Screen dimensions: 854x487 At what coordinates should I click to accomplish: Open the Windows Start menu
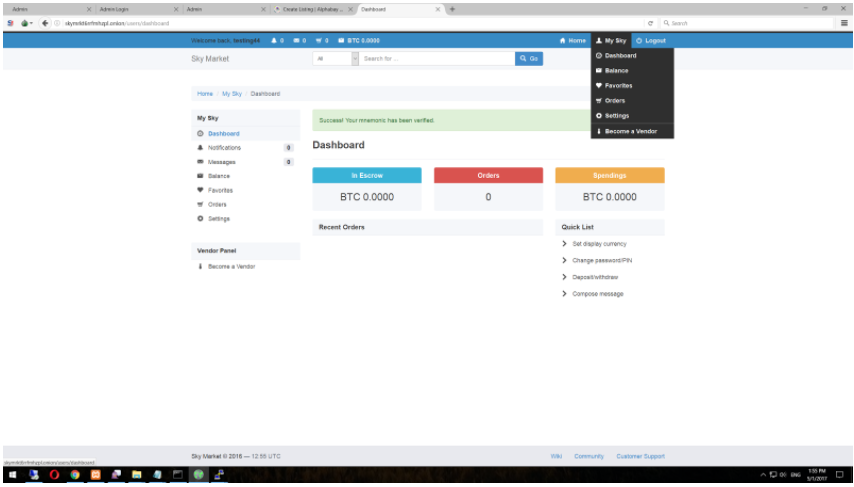[12, 474]
